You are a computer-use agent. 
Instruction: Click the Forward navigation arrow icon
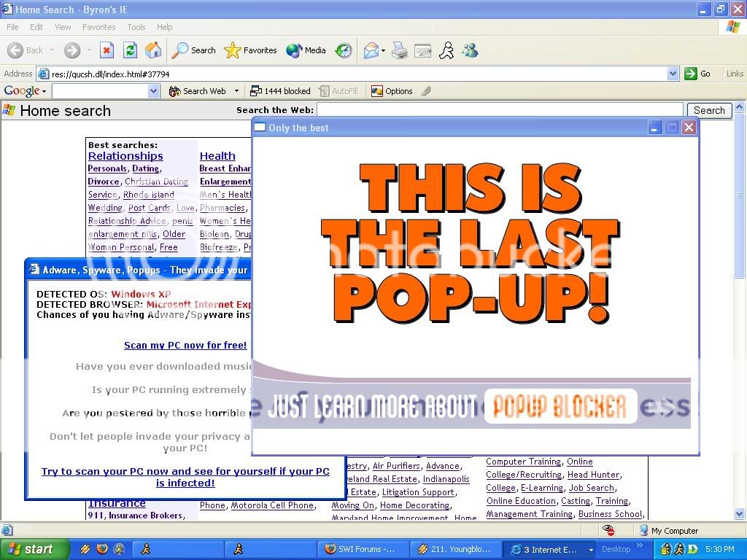pos(72,50)
